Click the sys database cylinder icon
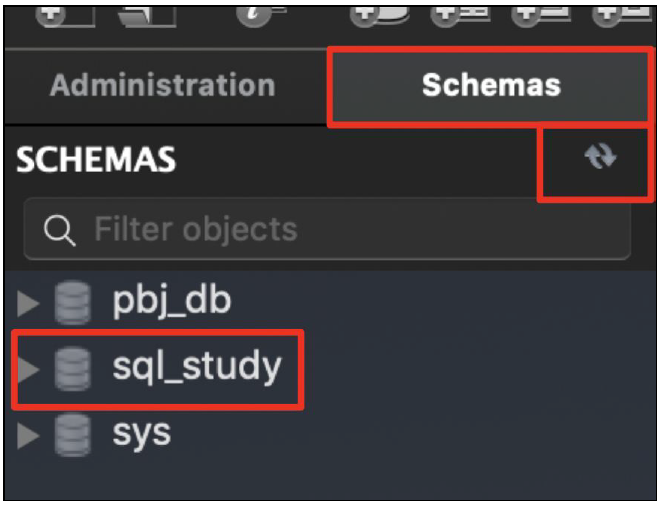The height and width of the screenshot is (506, 662). pos(73,435)
